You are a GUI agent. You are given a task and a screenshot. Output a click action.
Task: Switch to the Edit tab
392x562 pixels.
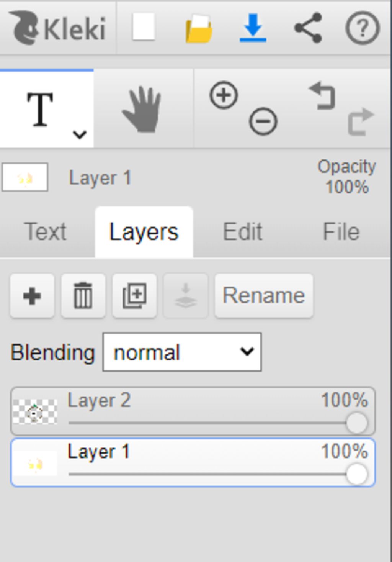[243, 232]
